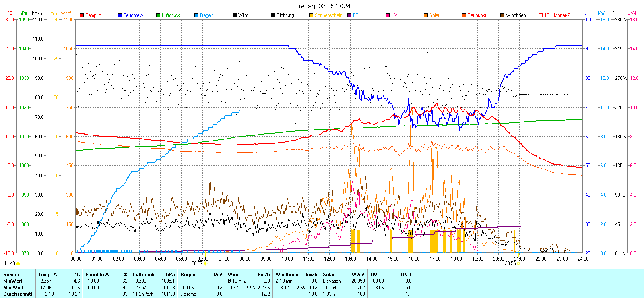644x298 pixels.
Task: Click the Durchschnitt row label
Action: click(18, 294)
